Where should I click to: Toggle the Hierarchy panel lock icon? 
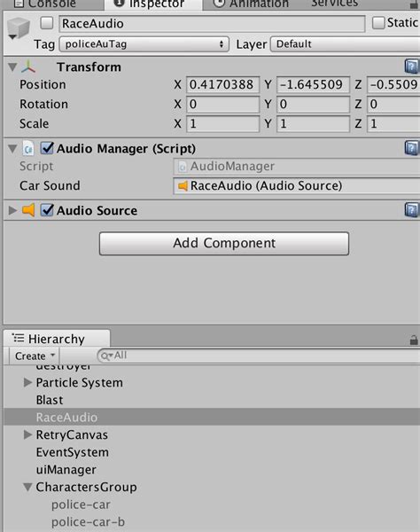point(414,340)
